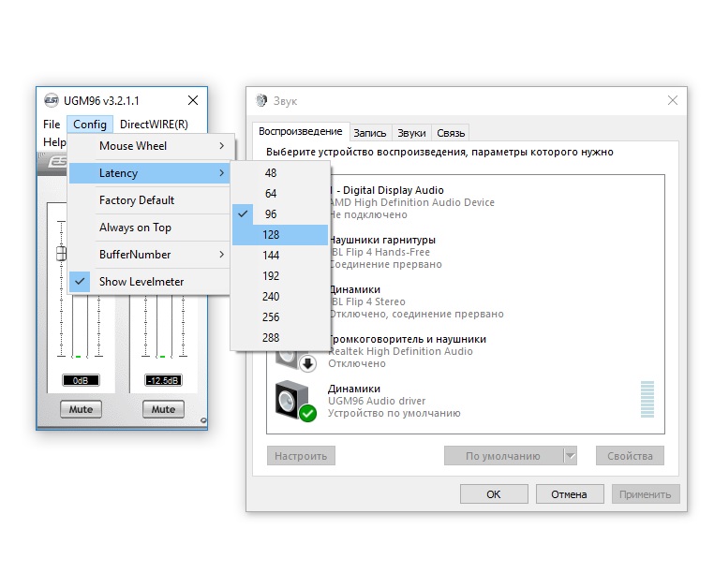
Task: Click the disabled down-arrow badge on Realtek device
Action: (x=308, y=363)
